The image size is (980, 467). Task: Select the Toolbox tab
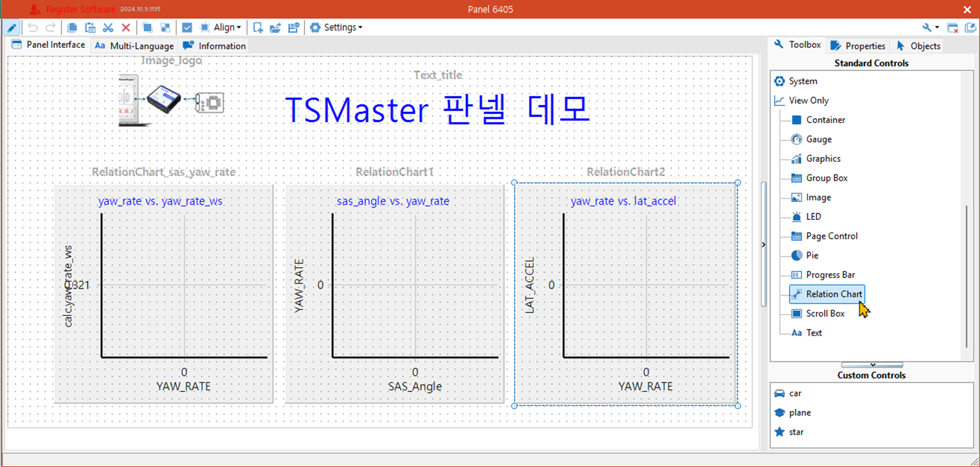coord(797,45)
